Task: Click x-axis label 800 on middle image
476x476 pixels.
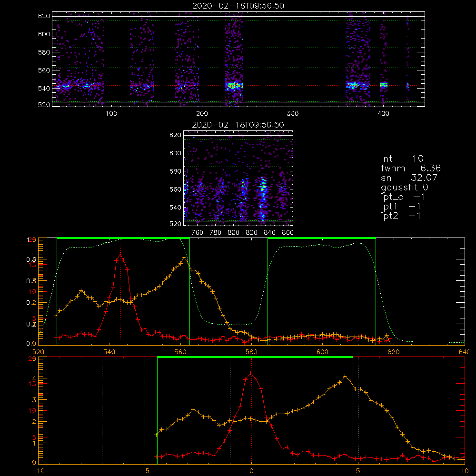Action: 234,233
